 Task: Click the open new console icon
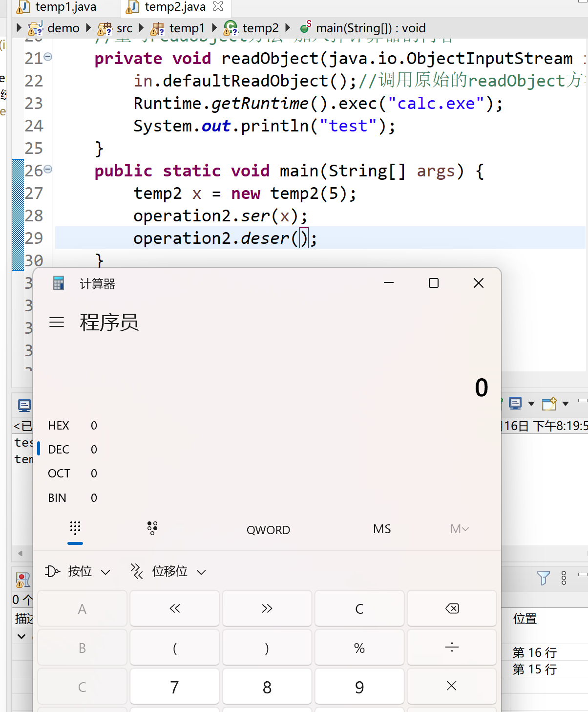(549, 404)
